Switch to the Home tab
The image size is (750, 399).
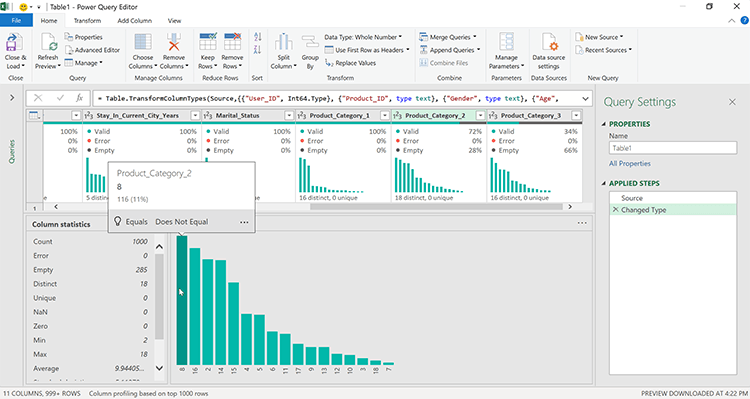[49, 21]
